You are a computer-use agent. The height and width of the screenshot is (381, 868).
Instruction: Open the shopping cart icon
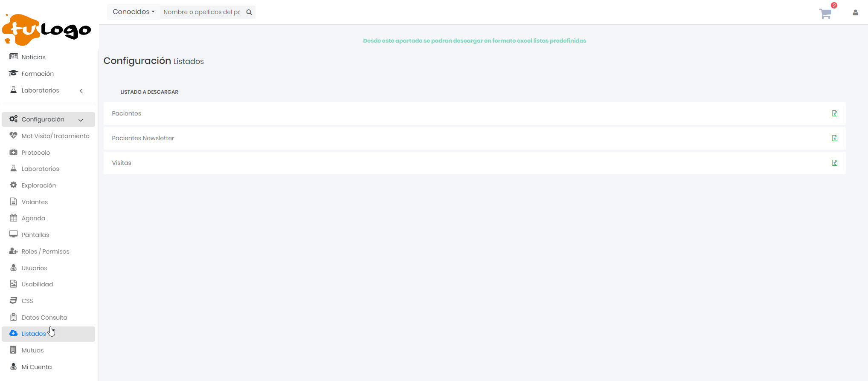click(x=825, y=14)
